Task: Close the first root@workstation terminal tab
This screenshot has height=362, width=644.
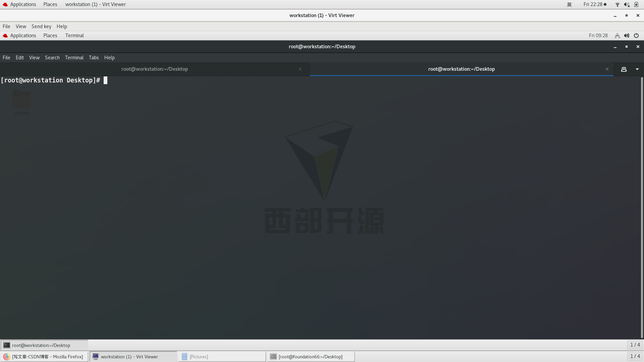Action: pos(300,69)
